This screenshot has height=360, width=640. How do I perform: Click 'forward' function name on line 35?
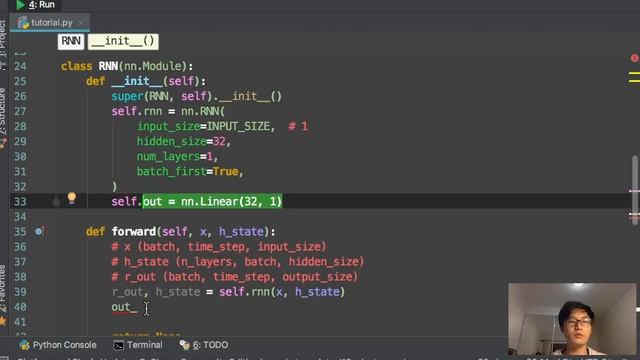point(134,232)
